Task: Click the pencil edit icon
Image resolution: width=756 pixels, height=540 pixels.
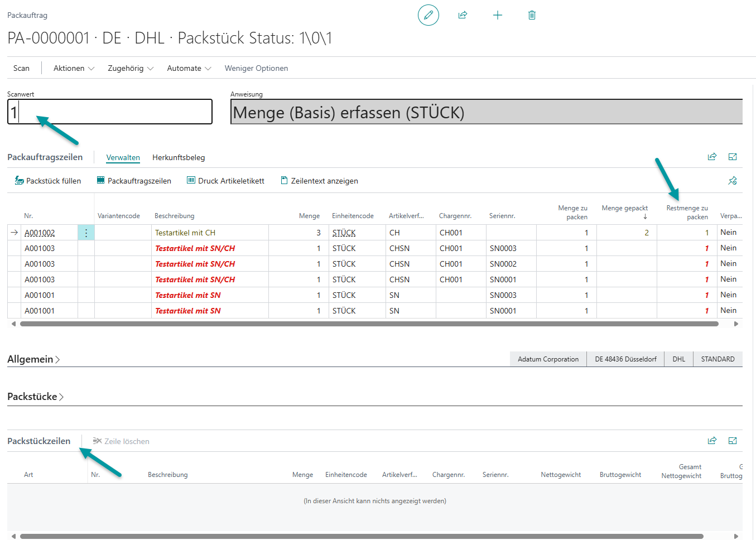Action: tap(428, 15)
